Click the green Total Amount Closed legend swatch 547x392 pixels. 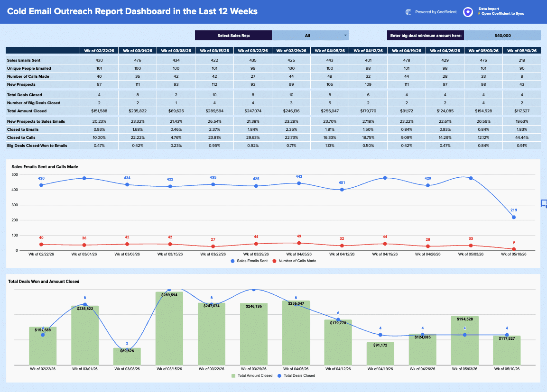point(233,375)
